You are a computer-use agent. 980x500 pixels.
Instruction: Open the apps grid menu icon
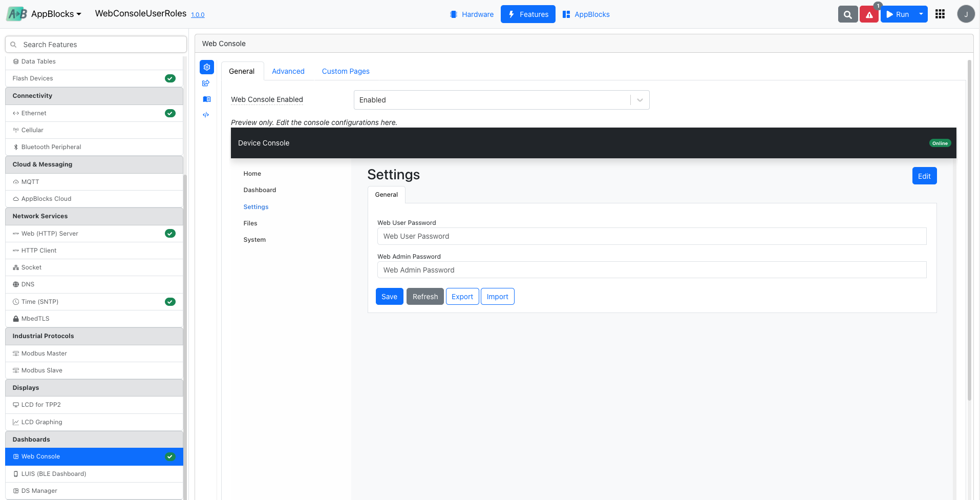click(x=940, y=14)
